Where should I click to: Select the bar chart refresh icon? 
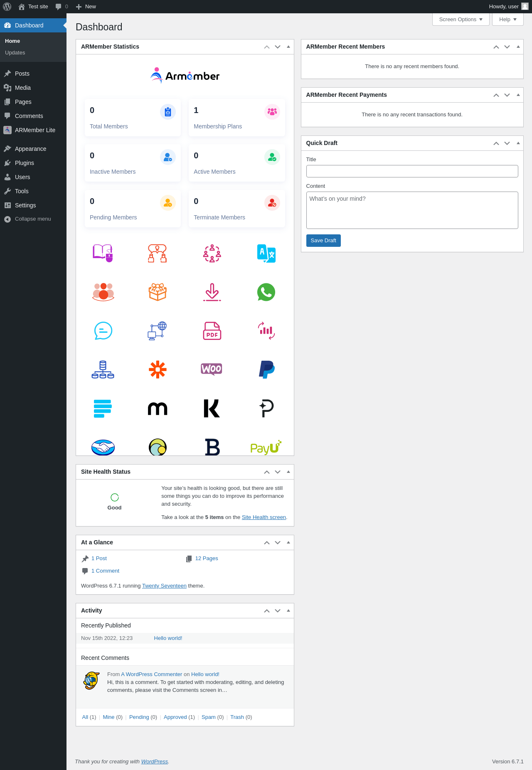266,331
